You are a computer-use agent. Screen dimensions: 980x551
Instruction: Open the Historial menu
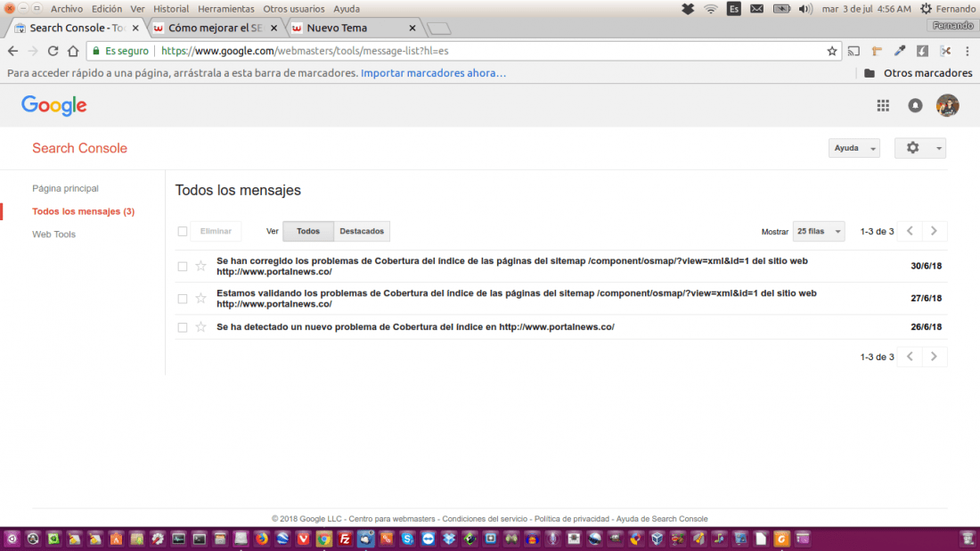click(x=171, y=9)
